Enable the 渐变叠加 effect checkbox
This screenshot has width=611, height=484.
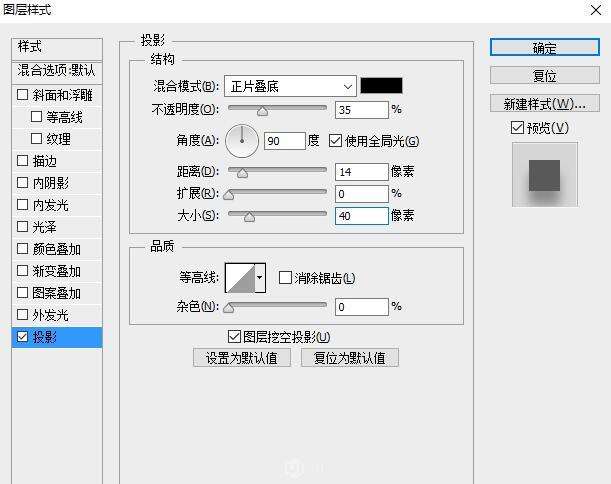[x=23, y=270]
